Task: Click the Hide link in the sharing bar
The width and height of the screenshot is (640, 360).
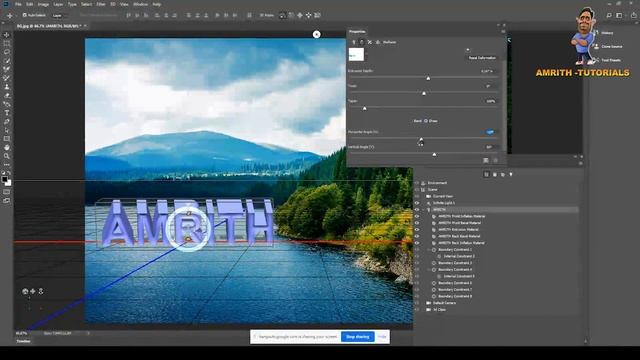Action: [x=382, y=337]
